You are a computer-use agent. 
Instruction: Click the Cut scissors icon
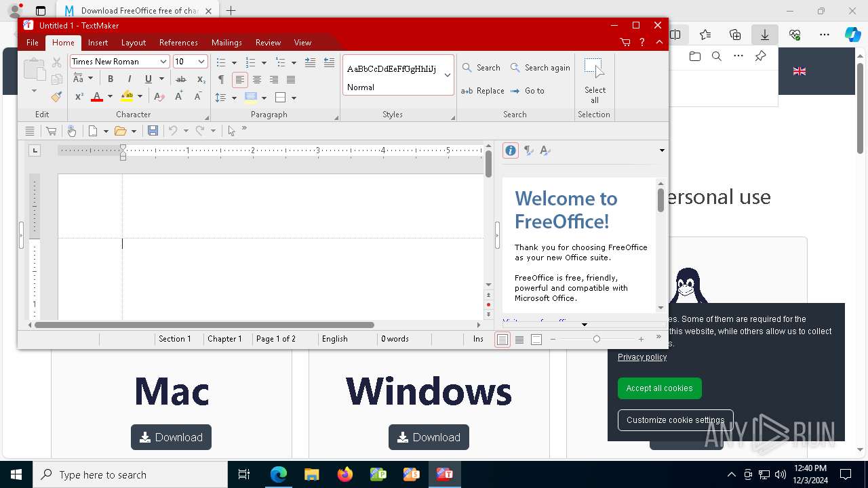(57, 62)
